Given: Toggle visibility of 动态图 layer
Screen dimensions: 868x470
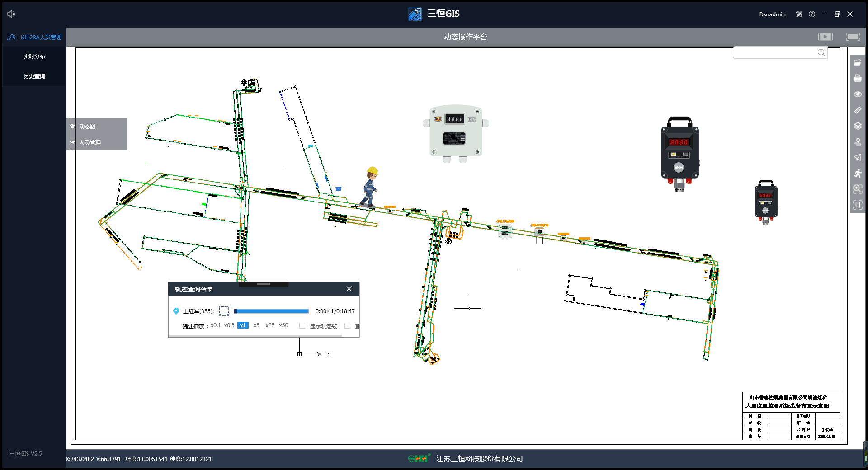Looking at the screenshot, I should 72,127.
